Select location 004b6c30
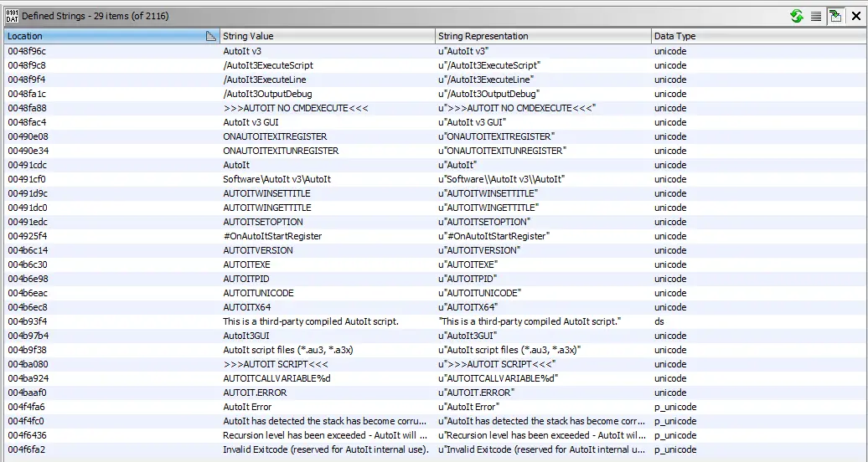 [27, 264]
